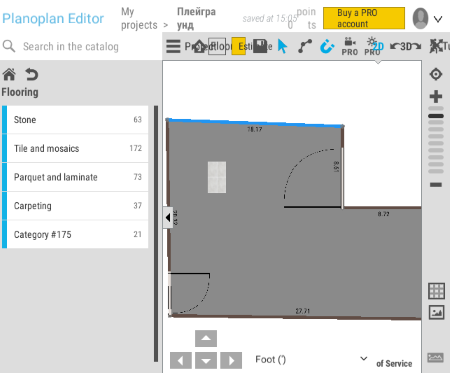Viewport: 450px width, 373px height.
Task: Click the PRO lighting sun icon
Action: (x=371, y=46)
